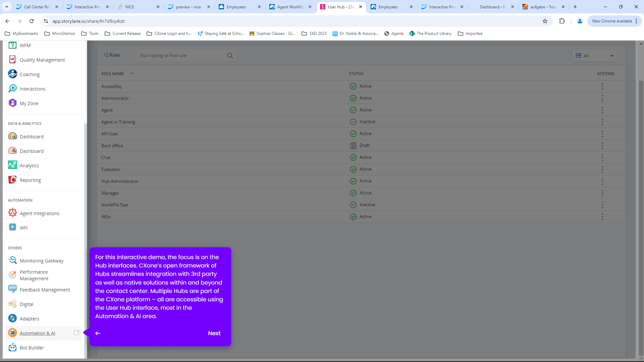
Task: Open the MicroDemos bookmark folder
Action: [60, 34]
